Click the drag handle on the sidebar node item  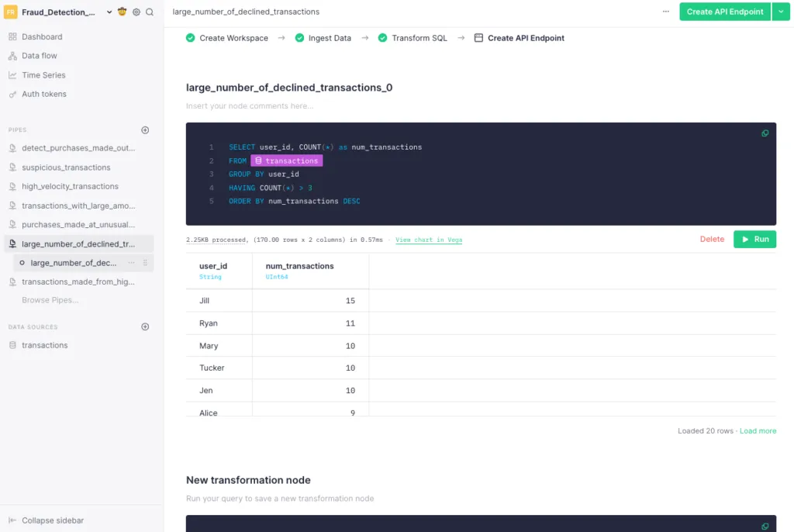[145, 263]
